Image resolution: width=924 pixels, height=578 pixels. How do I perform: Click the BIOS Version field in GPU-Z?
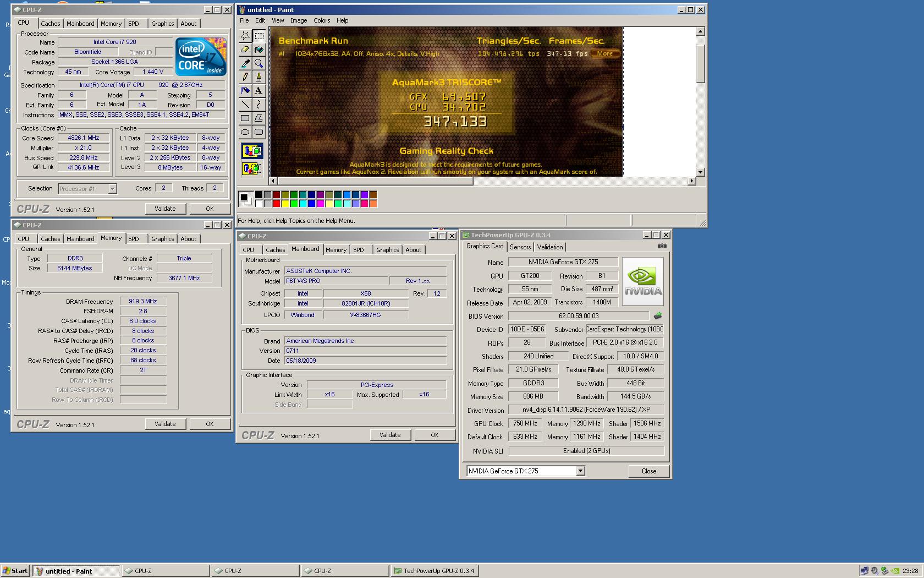tap(579, 316)
